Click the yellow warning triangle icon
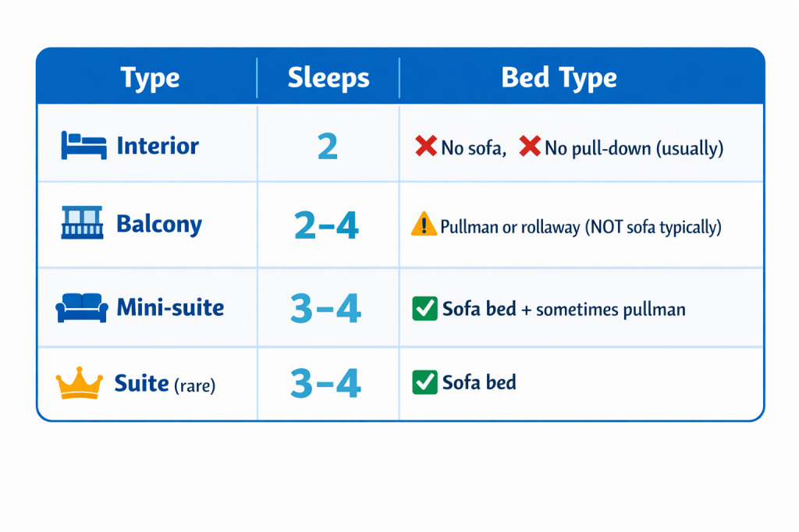Screen dimensions: 799x532 click(424, 225)
